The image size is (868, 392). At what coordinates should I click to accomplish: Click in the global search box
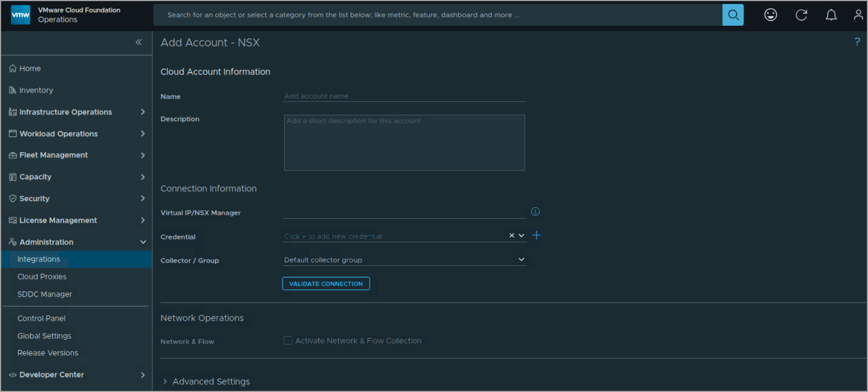tap(438, 15)
